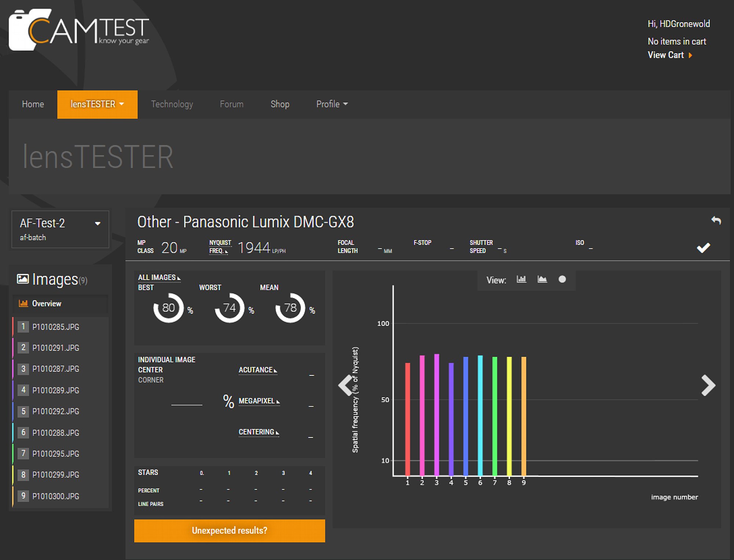Click the View Cart arrow icon
Screen dimensions: 734x560
click(690, 55)
